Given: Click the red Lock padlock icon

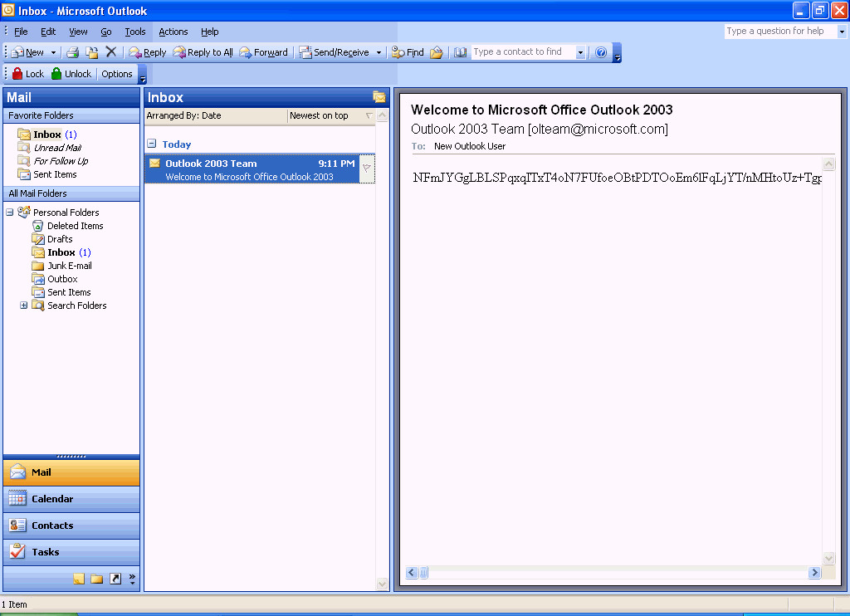Looking at the screenshot, I should pyautogui.click(x=17, y=74).
